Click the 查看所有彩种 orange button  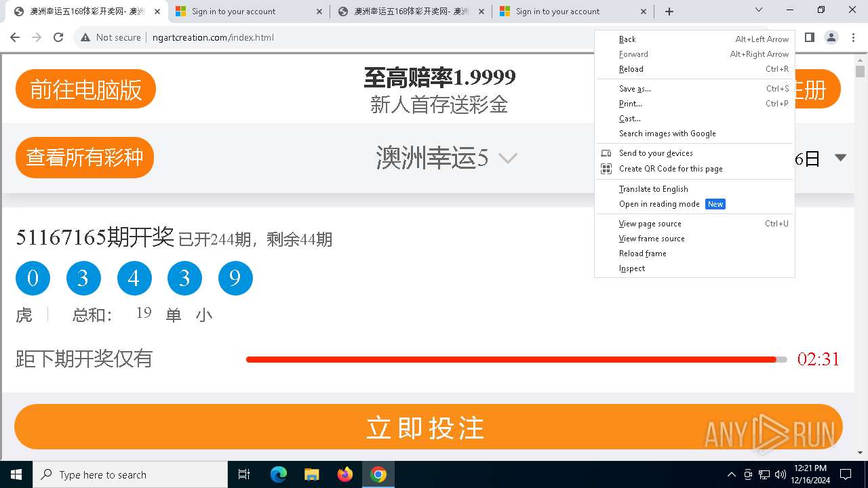click(85, 157)
